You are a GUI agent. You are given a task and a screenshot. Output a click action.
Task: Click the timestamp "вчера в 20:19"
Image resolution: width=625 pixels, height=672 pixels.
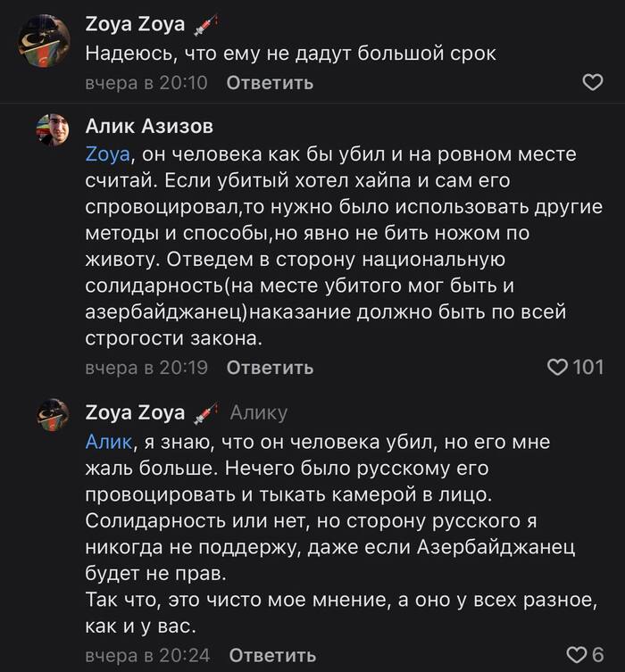pyautogui.click(x=146, y=367)
